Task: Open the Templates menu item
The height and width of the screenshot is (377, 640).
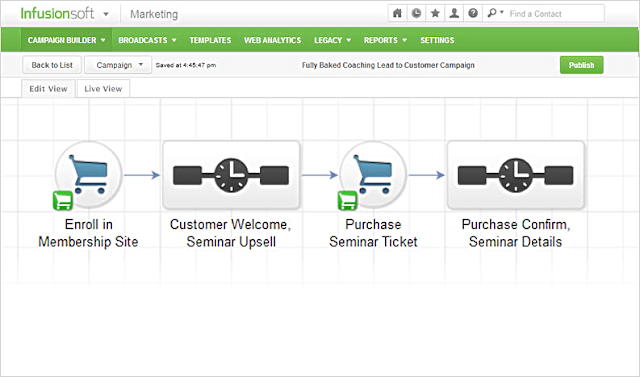Action: [210, 40]
